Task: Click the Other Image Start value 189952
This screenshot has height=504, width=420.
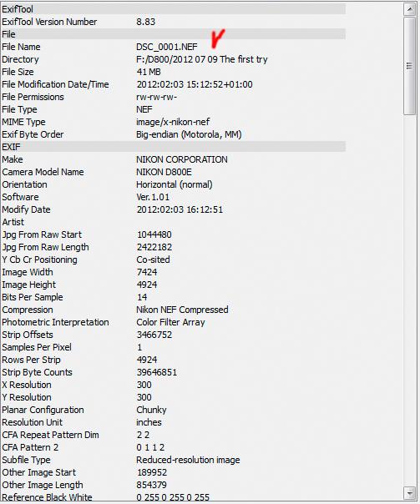Action: 152,473
